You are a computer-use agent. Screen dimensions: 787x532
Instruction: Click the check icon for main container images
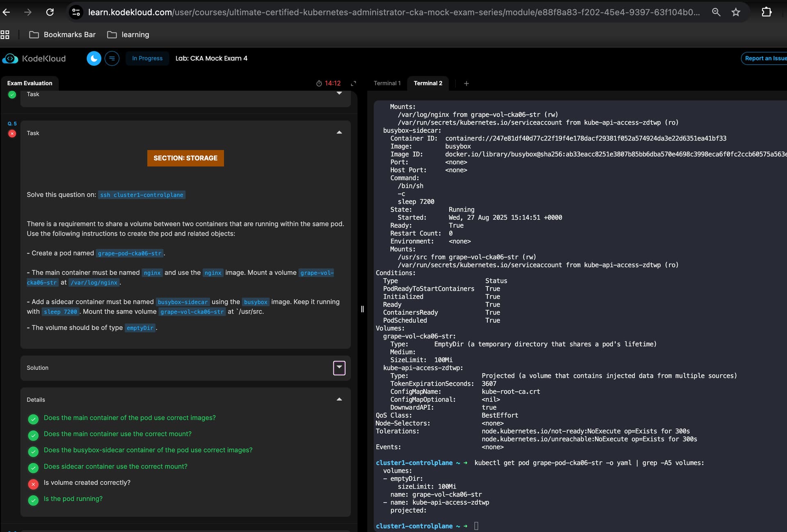pyautogui.click(x=33, y=419)
